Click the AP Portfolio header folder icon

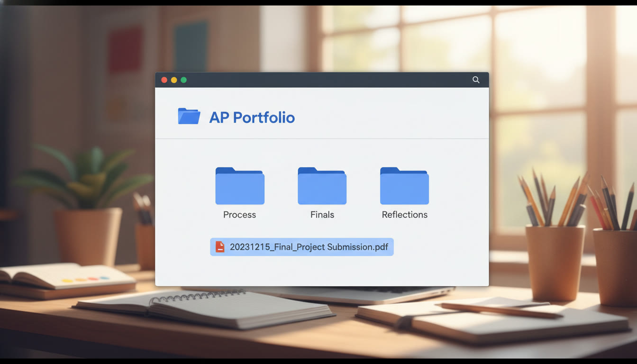(189, 116)
